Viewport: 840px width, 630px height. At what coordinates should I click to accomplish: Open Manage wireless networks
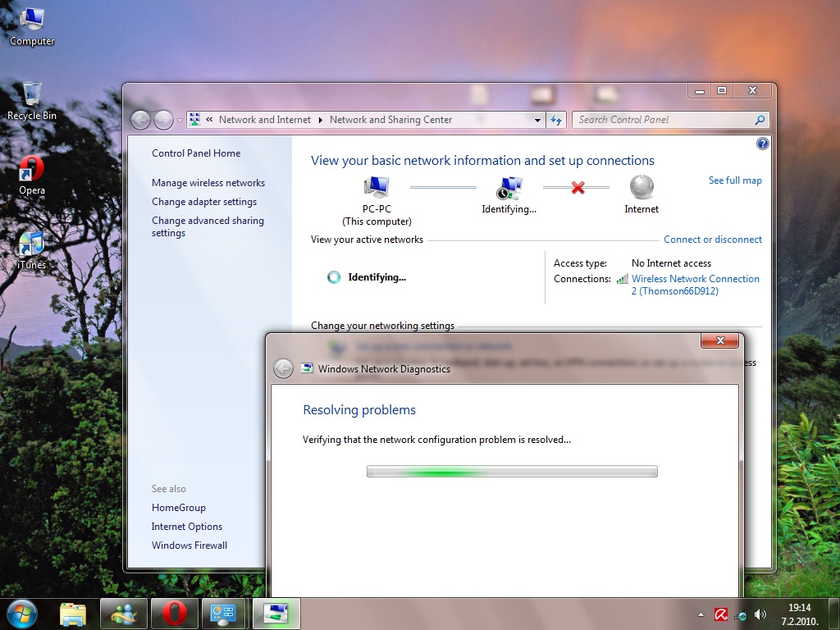click(x=208, y=183)
